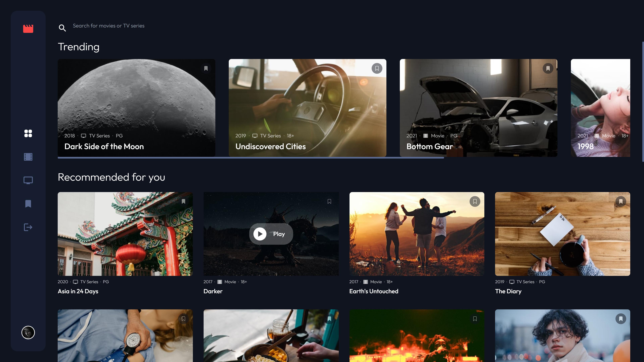Click the Earth's Untouched title link
This screenshot has width=644, height=362.
coord(373,291)
